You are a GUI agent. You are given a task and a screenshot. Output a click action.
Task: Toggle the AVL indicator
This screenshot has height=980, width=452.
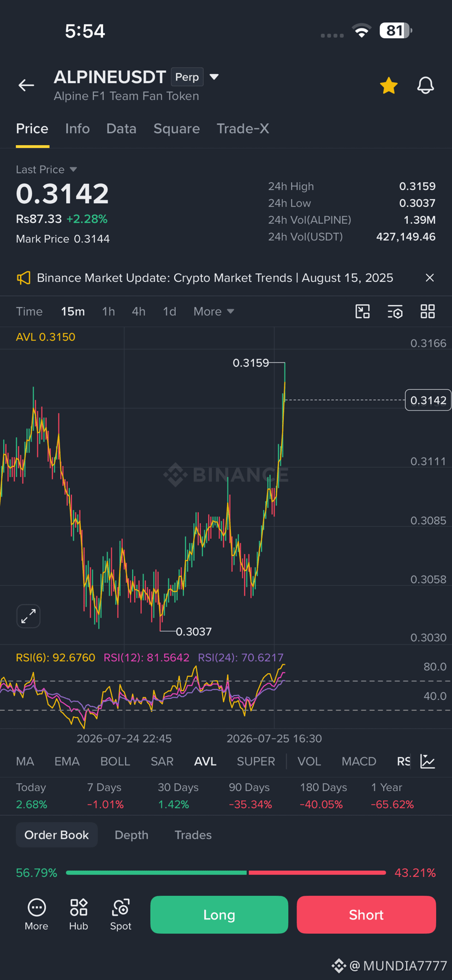pos(205,762)
